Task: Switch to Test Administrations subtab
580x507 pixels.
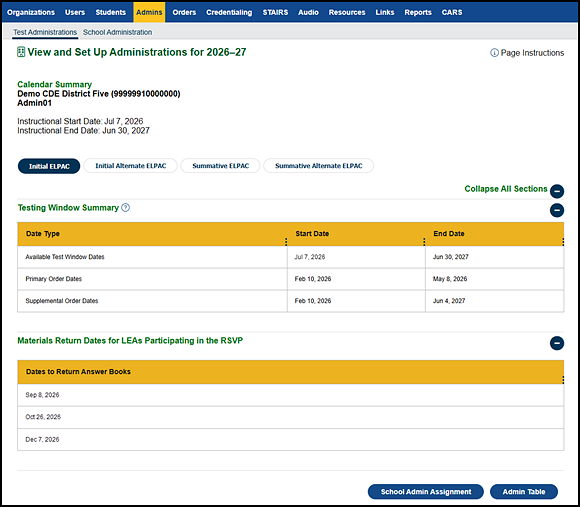Action: [45, 32]
